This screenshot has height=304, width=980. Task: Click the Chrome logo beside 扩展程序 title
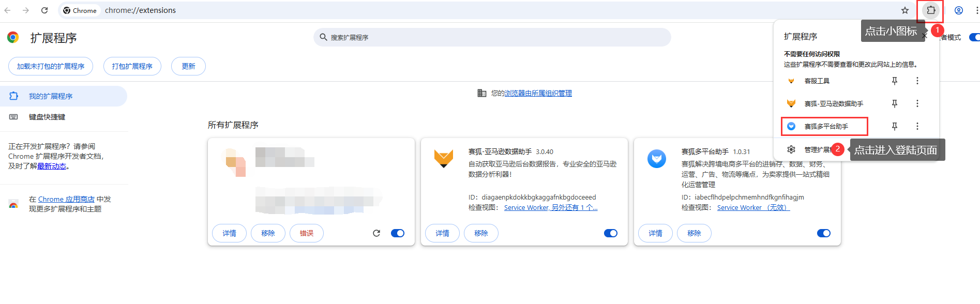click(13, 37)
